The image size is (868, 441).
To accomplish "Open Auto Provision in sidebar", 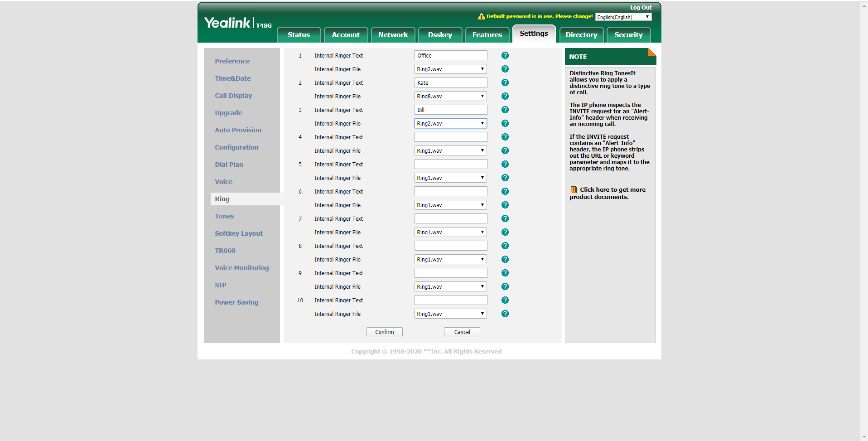I will tap(238, 130).
